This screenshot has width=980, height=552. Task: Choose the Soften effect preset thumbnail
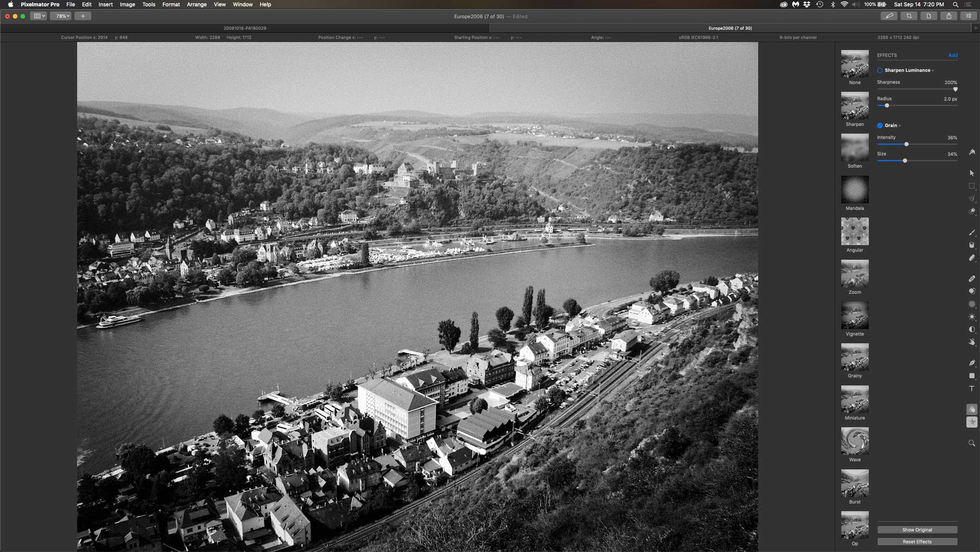[x=855, y=148]
